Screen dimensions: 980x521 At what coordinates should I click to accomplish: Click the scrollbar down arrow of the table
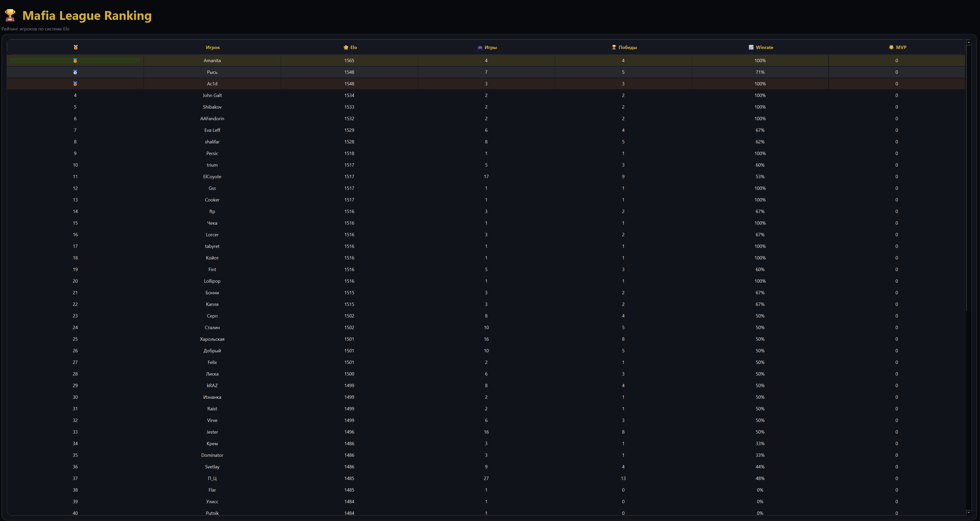969,512
